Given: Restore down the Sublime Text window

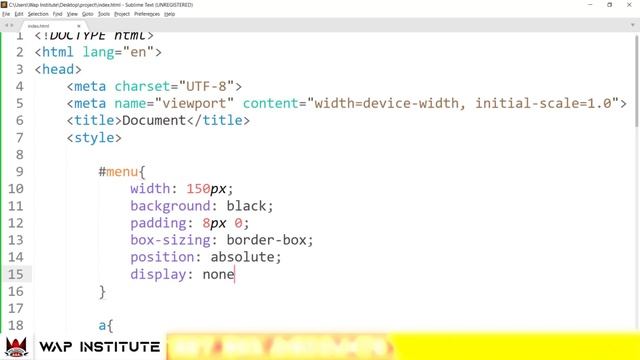Looking at the screenshot, I should click(609, 4).
